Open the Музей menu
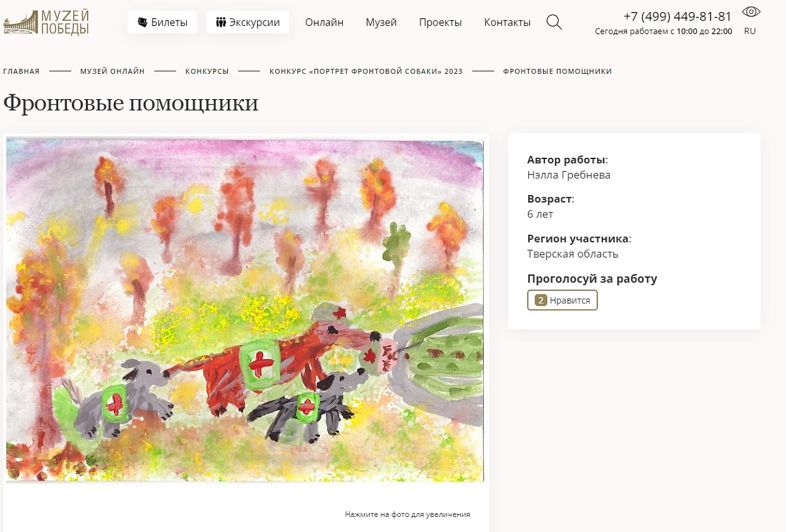Screen dimensions: 786x532 click(381, 22)
